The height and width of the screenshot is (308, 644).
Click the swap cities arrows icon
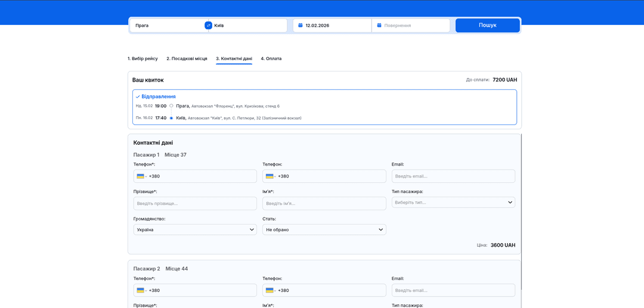(x=208, y=26)
